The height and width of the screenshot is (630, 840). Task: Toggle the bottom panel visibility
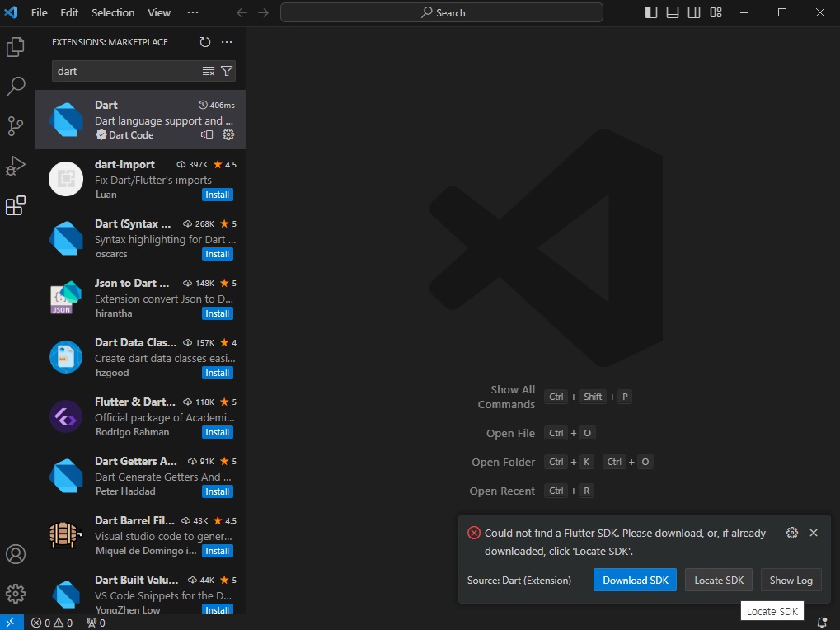[x=673, y=13]
